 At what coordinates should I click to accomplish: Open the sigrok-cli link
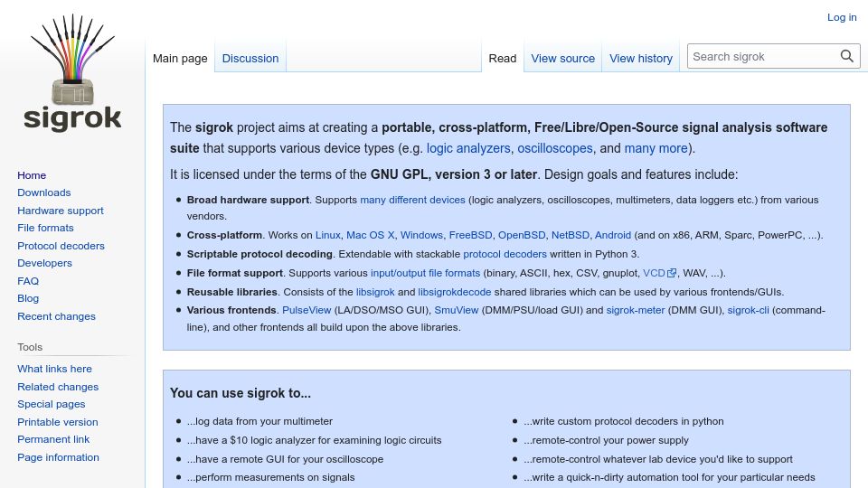click(x=748, y=310)
